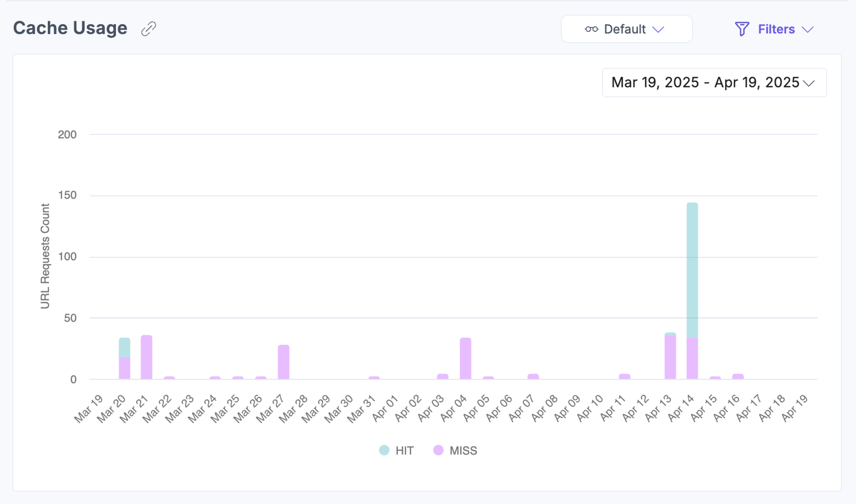
Task: Click the 50 y-axis label
Action: 70,318
